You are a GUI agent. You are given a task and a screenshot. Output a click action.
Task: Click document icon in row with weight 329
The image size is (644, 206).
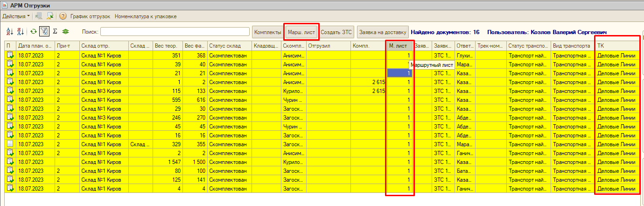tap(10, 144)
